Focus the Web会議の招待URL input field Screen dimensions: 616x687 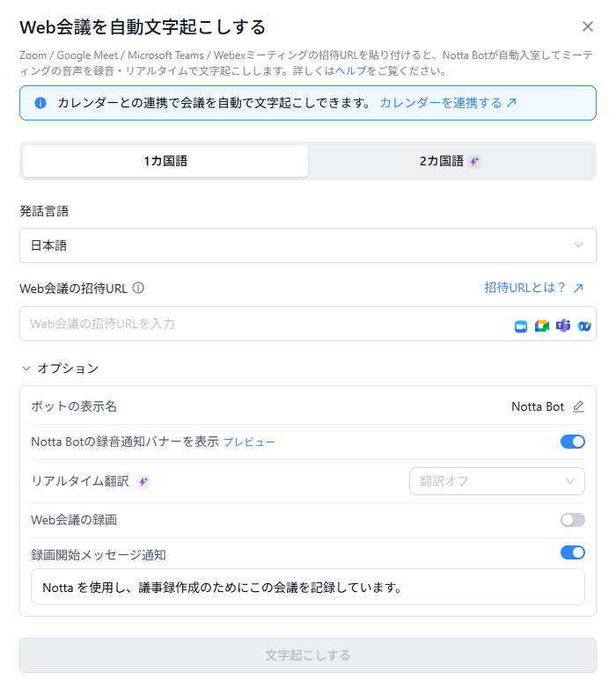pos(308,324)
